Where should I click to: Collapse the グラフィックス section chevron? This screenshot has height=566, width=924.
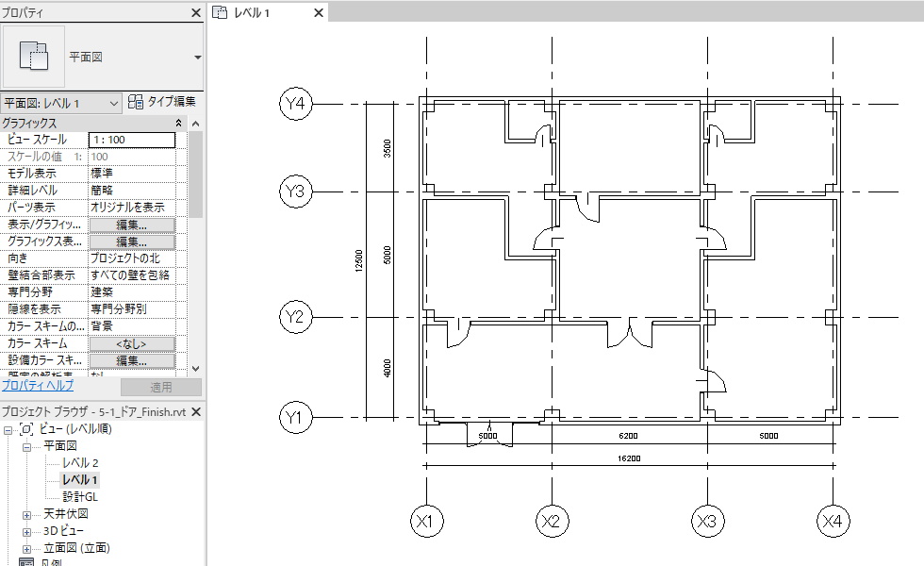click(x=178, y=123)
